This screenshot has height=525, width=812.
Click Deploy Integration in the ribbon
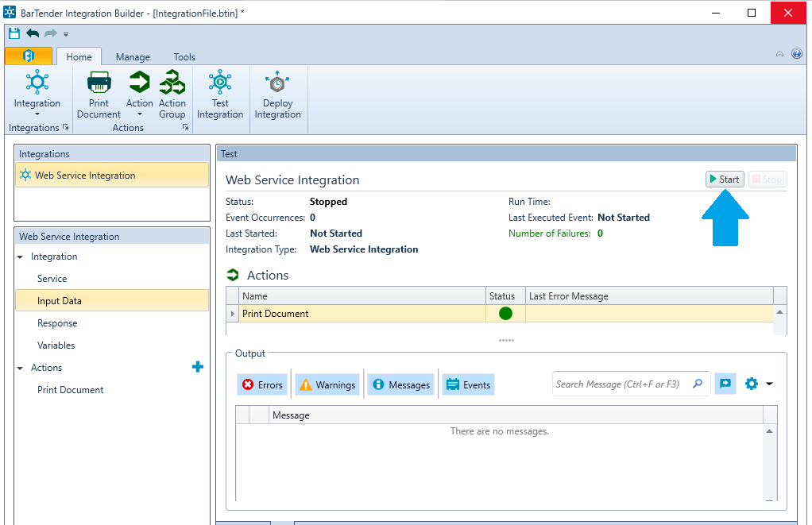(277, 95)
